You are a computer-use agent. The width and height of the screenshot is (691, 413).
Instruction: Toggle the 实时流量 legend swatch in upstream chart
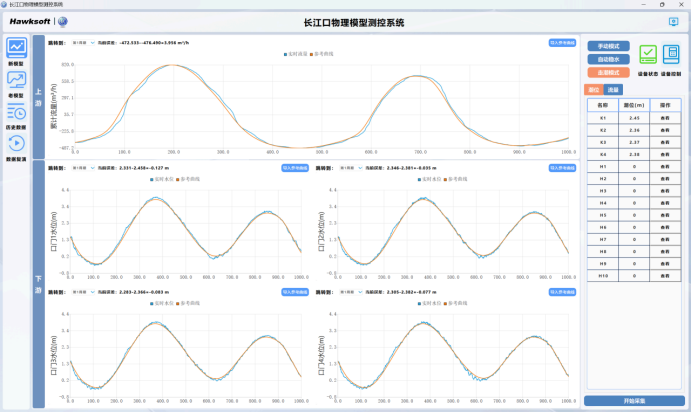click(285, 51)
